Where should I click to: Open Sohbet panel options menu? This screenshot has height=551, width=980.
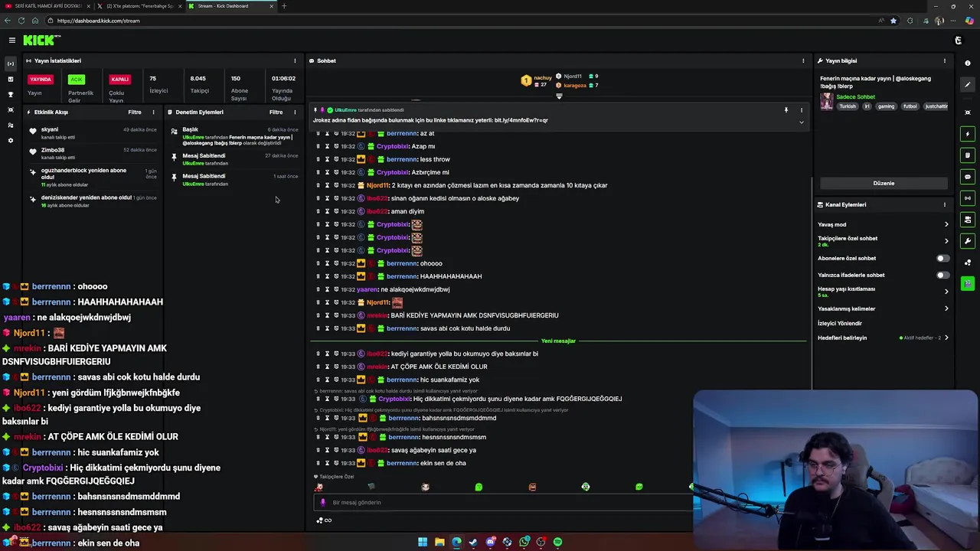[803, 60]
